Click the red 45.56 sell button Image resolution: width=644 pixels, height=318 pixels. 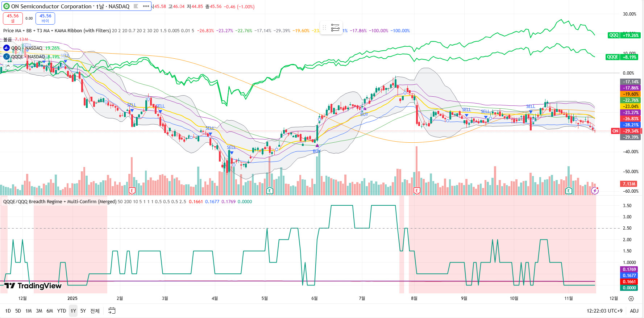point(13,18)
